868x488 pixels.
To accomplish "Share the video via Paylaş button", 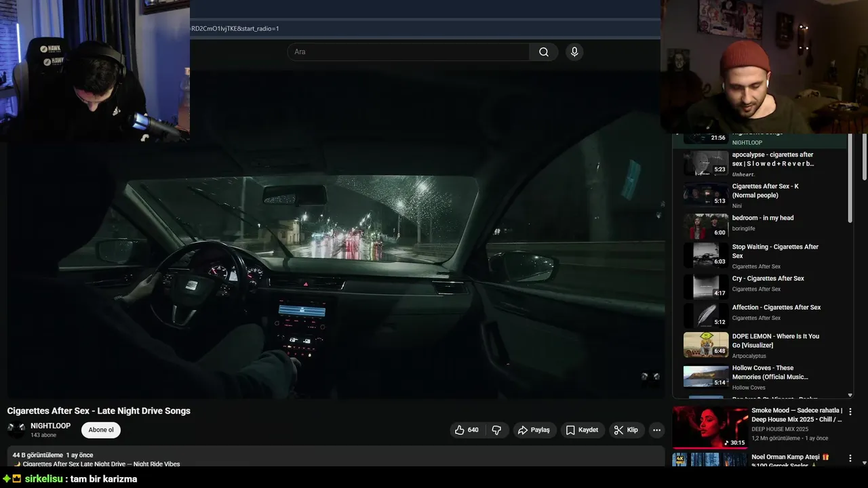I will pos(534,430).
